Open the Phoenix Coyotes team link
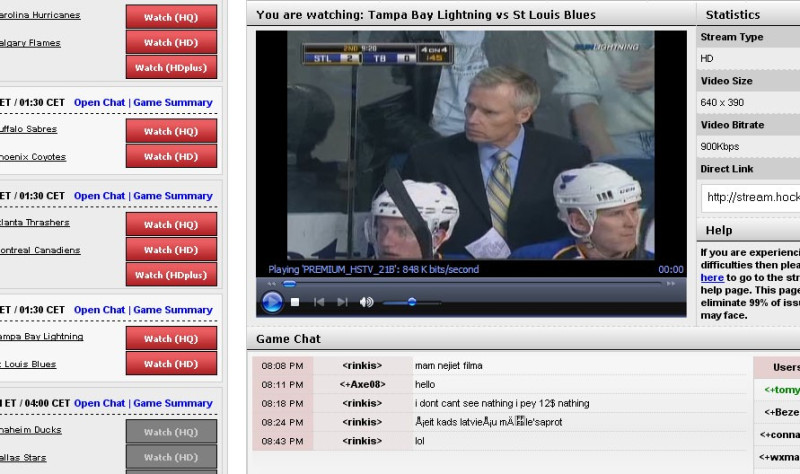The image size is (800, 474). pyautogui.click(x=33, y=157)
